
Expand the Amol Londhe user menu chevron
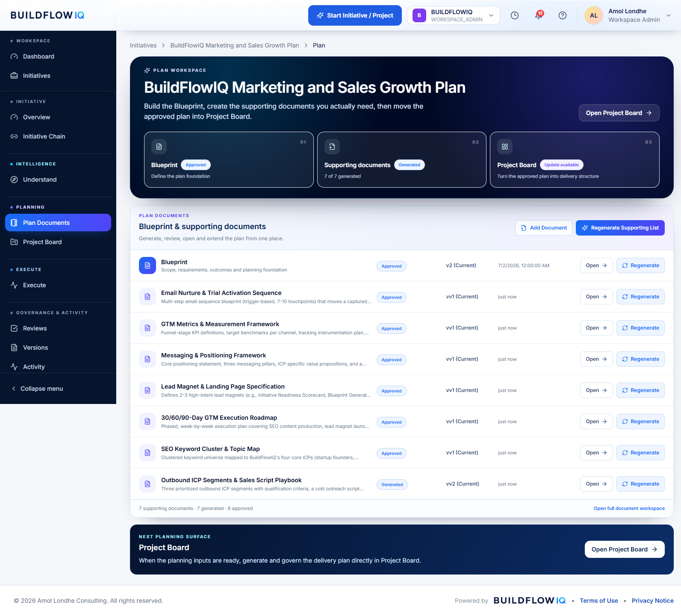point(669,15)
